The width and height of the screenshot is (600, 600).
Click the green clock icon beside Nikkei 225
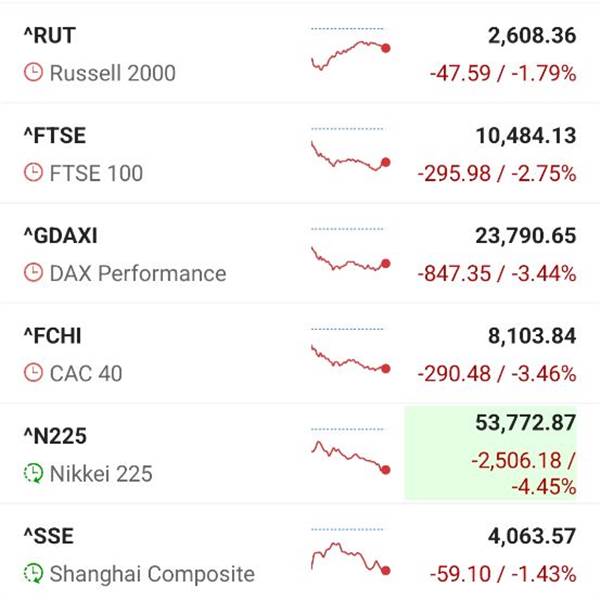coord(33,473)
